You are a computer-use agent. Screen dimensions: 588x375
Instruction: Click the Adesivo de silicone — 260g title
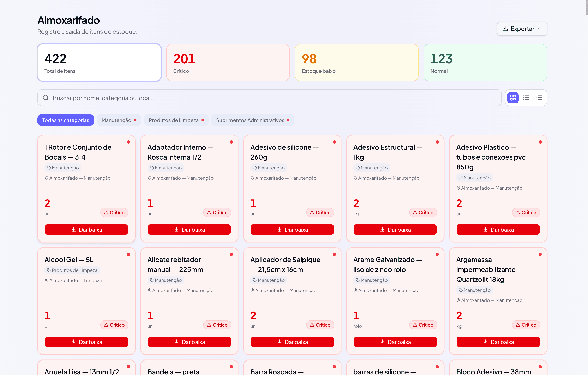284,152
